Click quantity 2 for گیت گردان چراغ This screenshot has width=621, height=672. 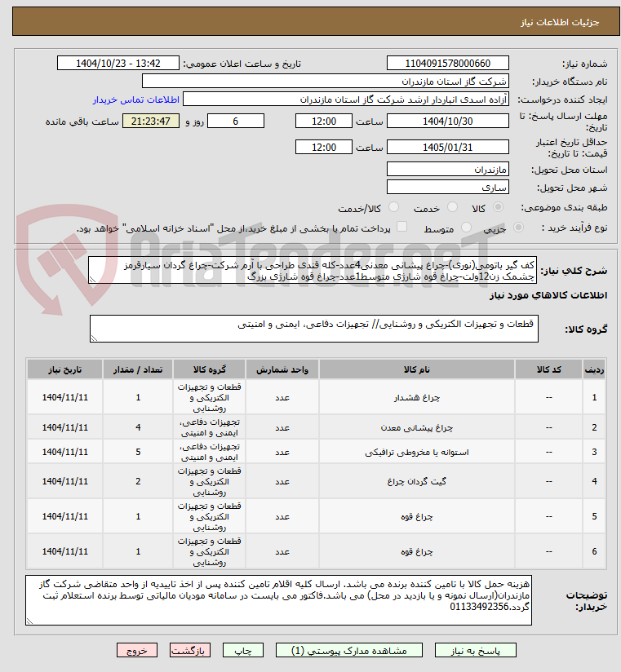tap(138, 481)
